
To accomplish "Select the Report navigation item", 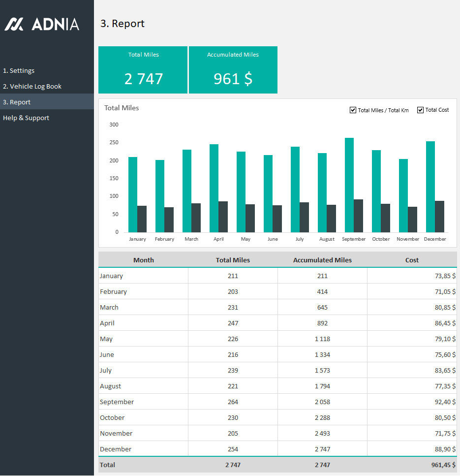I will click(x=17, y=102).
